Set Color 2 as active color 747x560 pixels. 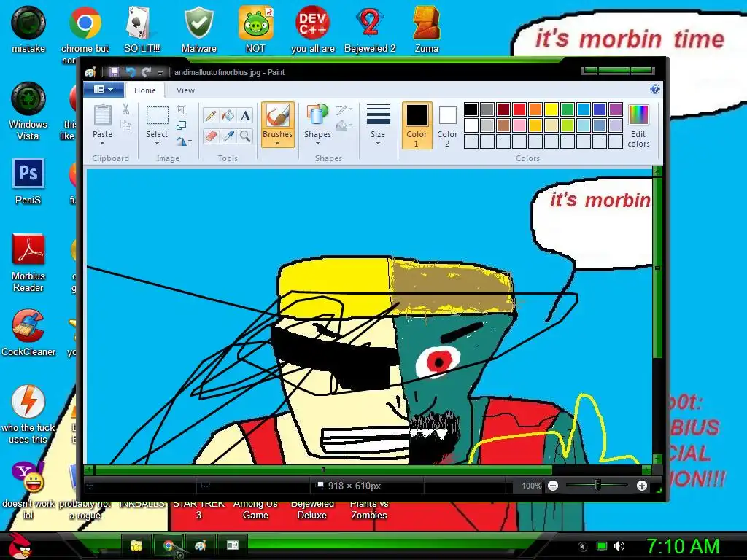pos(447,125)
